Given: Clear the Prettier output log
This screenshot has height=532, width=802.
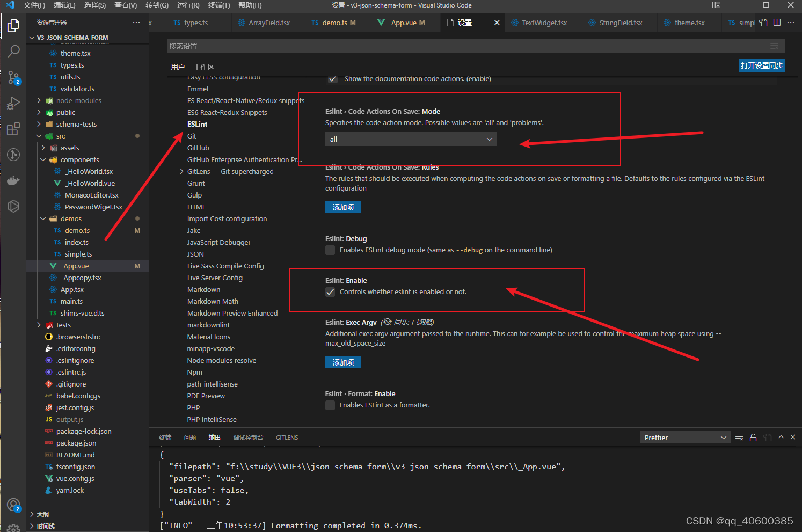Looking at the screenshot, I should click(739, 437).
